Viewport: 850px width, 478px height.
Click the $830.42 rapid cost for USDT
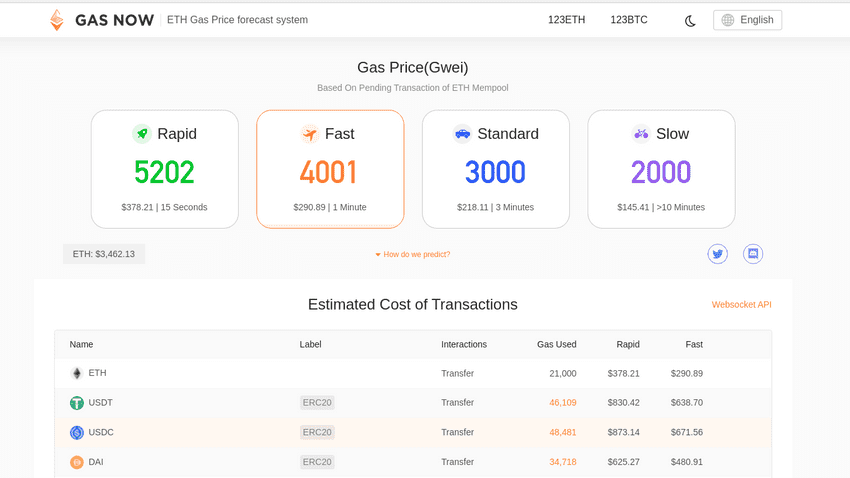[x=623, y=403]
